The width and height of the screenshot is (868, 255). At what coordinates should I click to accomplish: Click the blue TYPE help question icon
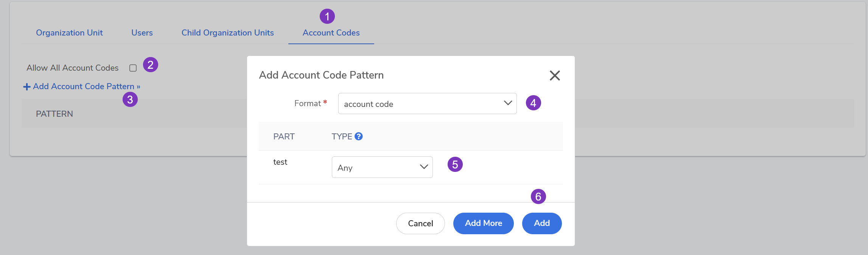click(359, 136)
